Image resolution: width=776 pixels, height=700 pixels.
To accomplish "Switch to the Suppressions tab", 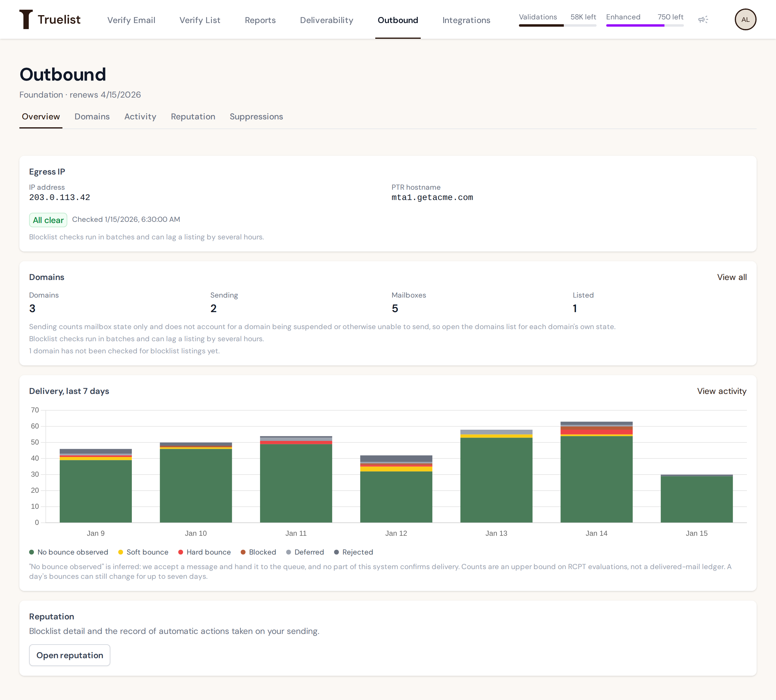I will click(256, 117).
